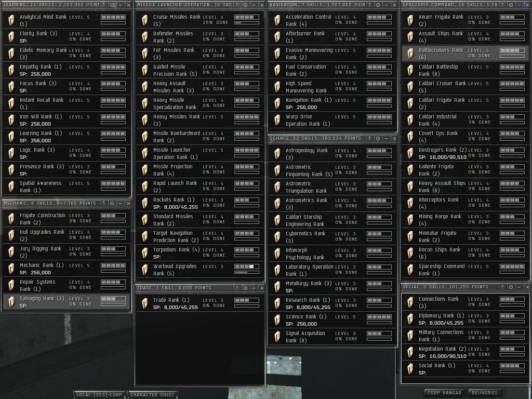Pin the Trade skills window
Screen dimensions: 532x399
[x=245, y=288]
